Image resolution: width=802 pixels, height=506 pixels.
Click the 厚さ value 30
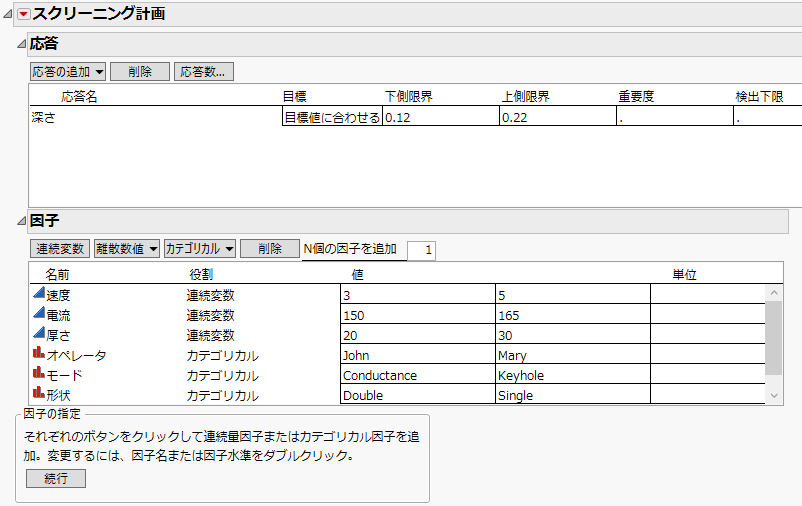click(x=573, y=335)
